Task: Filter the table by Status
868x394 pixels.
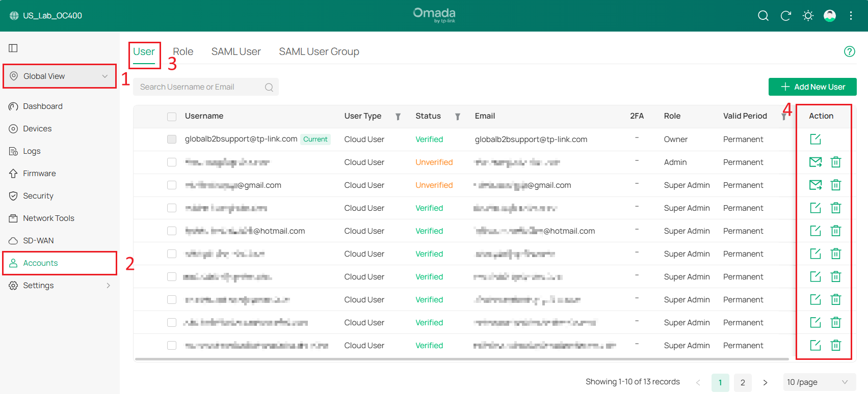Action: tap(458, 117)
